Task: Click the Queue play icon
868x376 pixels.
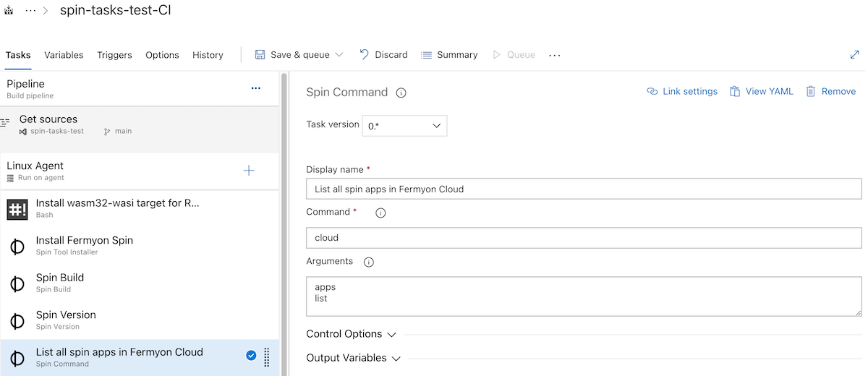Action: pos(497,55)
